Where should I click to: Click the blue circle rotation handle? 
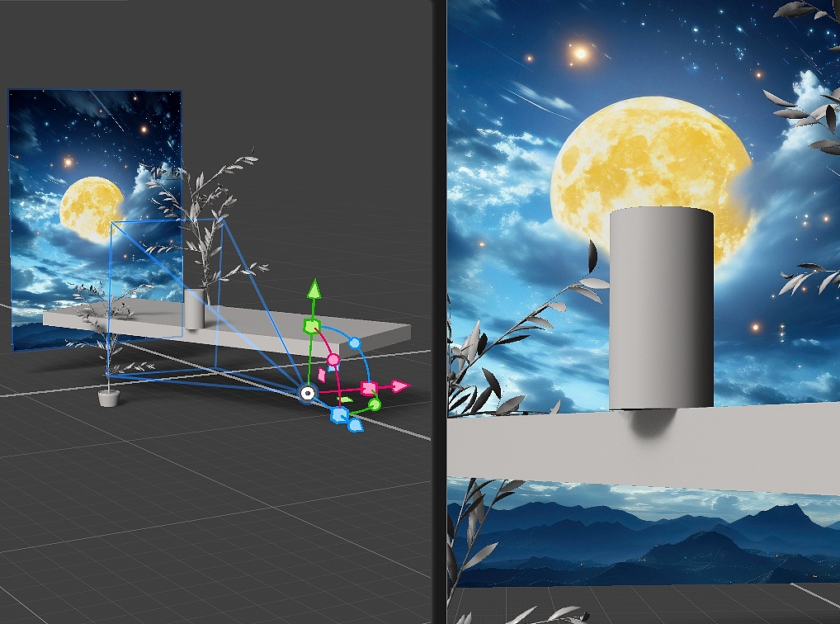(355, 343)
